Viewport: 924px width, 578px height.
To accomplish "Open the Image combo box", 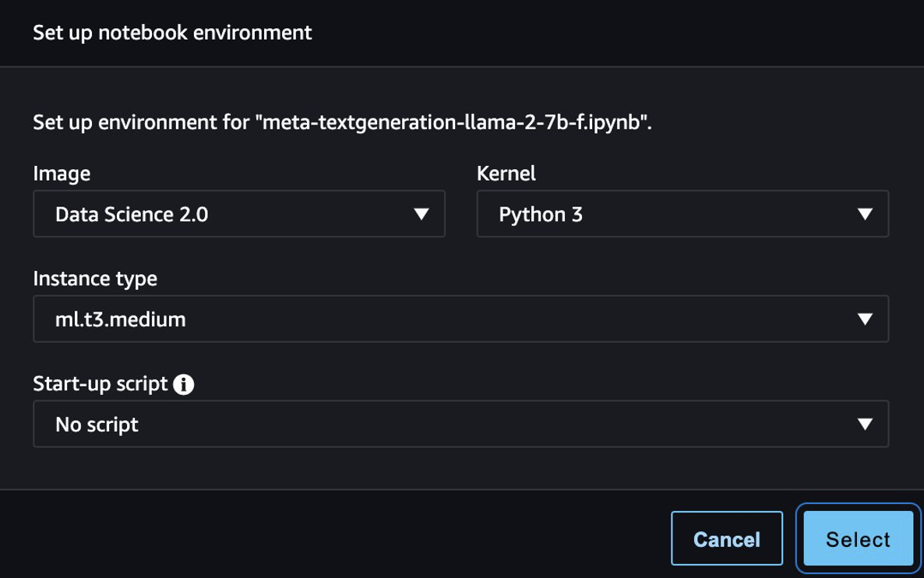I will pyautogui.click(x=238, y=214).
